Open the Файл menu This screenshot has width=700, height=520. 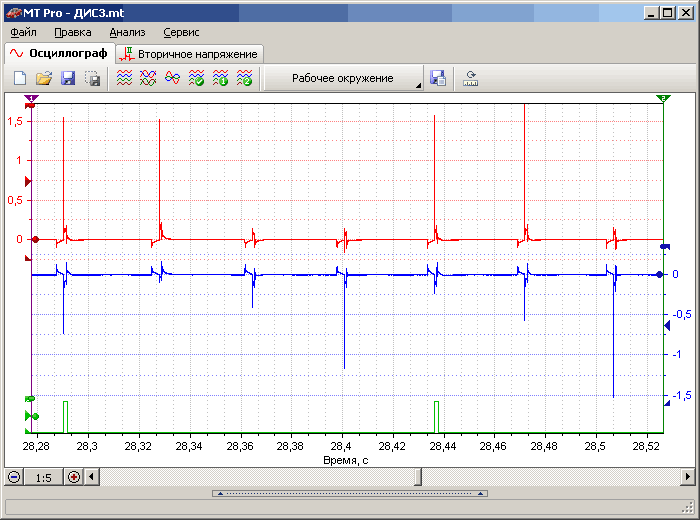click(x=23, y=32)
